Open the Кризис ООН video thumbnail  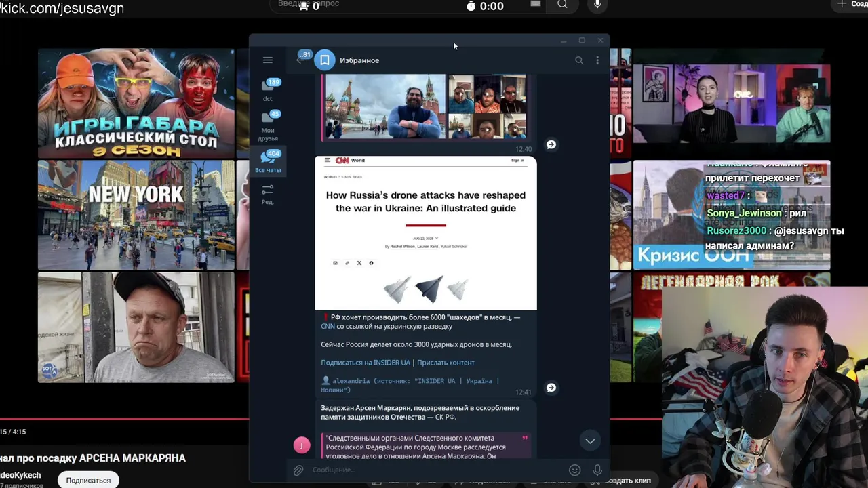(732, 215)
